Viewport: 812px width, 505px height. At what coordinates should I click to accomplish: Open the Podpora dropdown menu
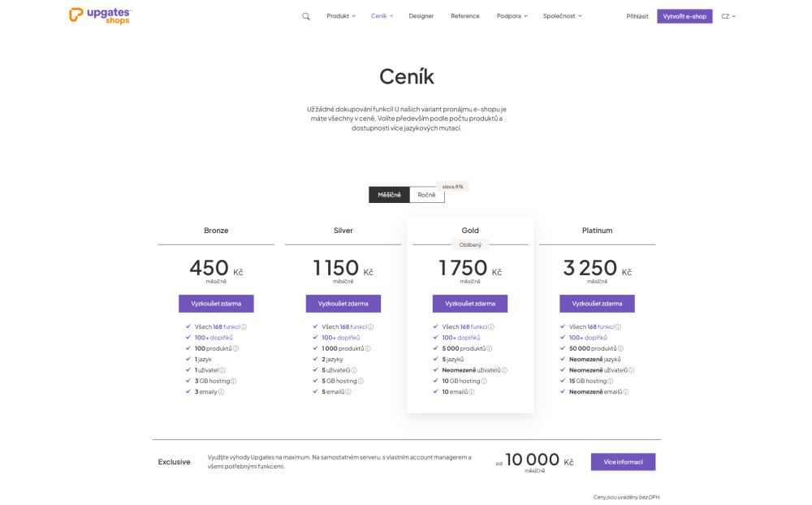[512, 16]
